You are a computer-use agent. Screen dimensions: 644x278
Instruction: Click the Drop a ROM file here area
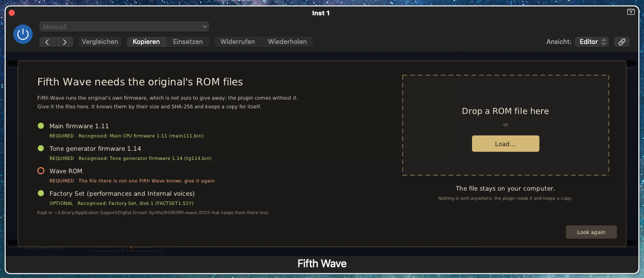[505, 125]
